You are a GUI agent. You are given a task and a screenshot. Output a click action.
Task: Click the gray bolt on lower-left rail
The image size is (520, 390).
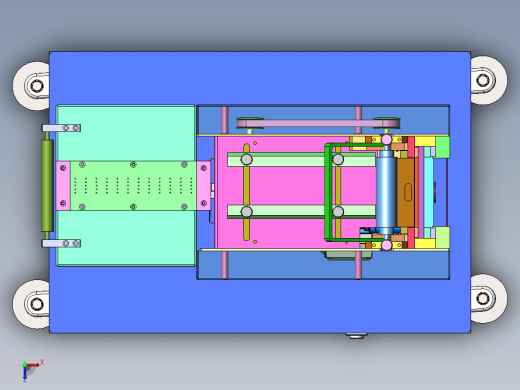pos(247,212)
